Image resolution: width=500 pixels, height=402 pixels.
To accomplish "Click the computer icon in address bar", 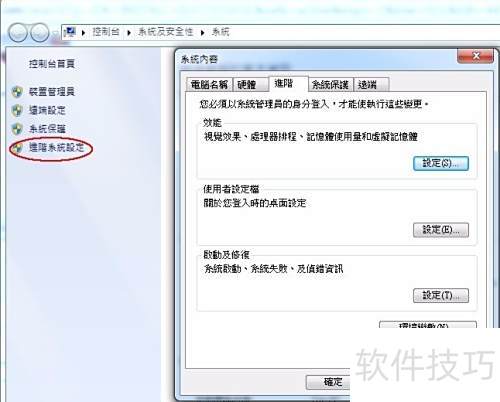I will pyautogui.click(x=70, y=32).
